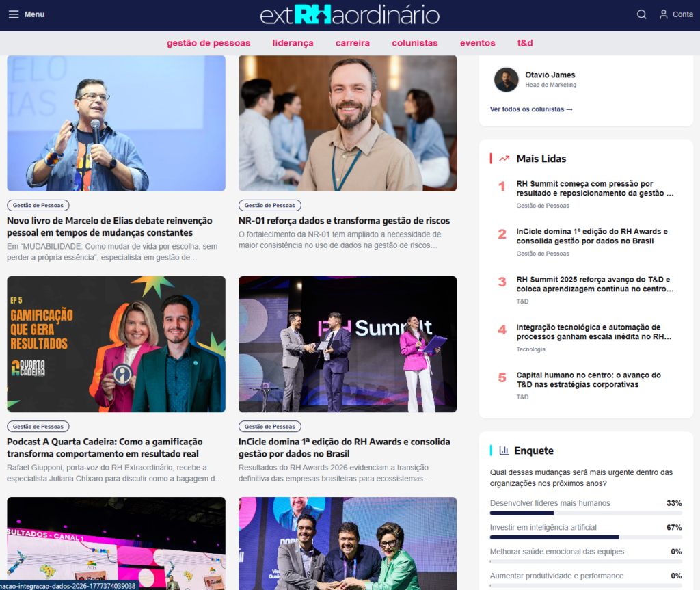
Task: Open Otavio James columnist profile name
Action: (x=550, y=75)
